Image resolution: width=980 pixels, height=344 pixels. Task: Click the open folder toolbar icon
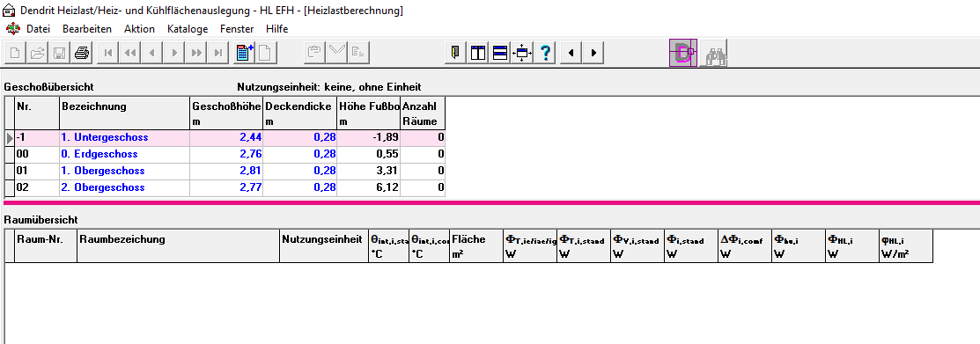38,53
